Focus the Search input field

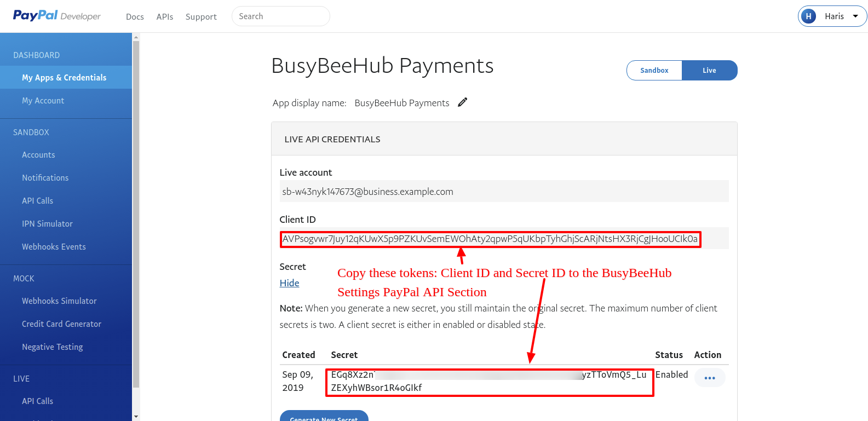(281, 16)
